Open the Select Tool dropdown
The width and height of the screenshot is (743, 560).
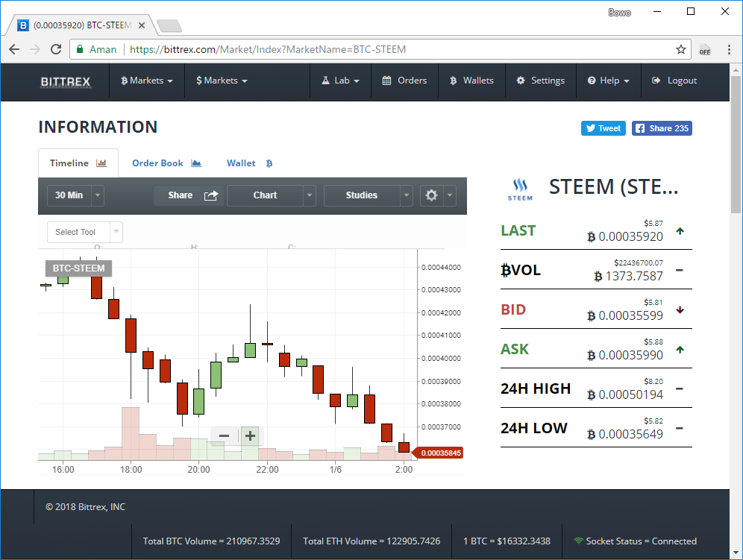point(85,232)
